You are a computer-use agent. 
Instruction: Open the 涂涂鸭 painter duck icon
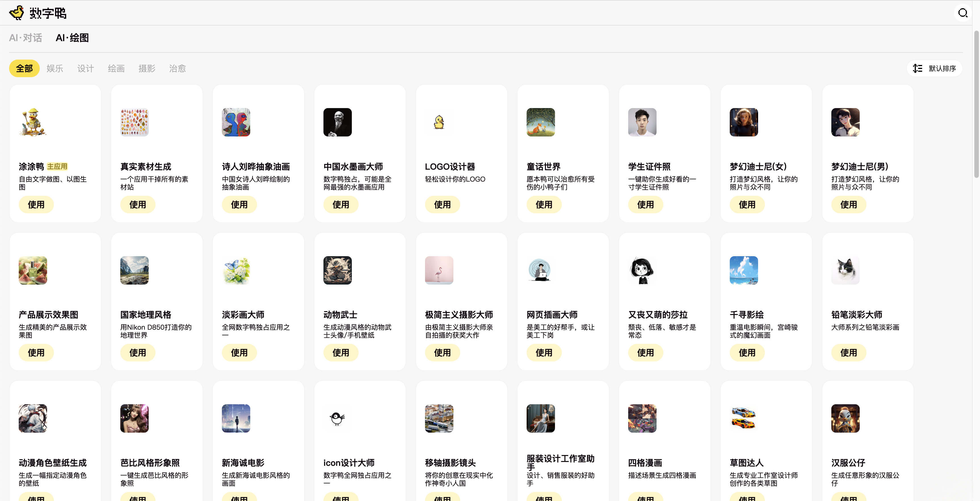[x=33, y=122]
